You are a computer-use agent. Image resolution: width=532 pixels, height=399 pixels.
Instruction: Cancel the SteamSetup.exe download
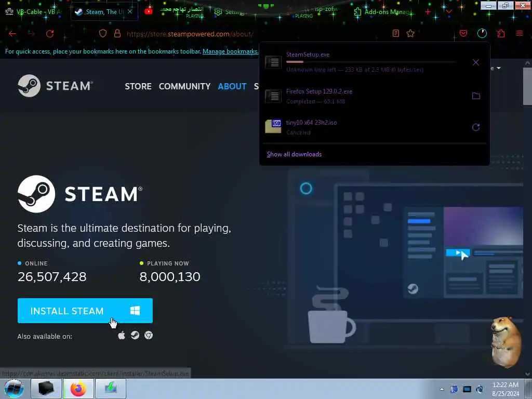tap(476, 62)
